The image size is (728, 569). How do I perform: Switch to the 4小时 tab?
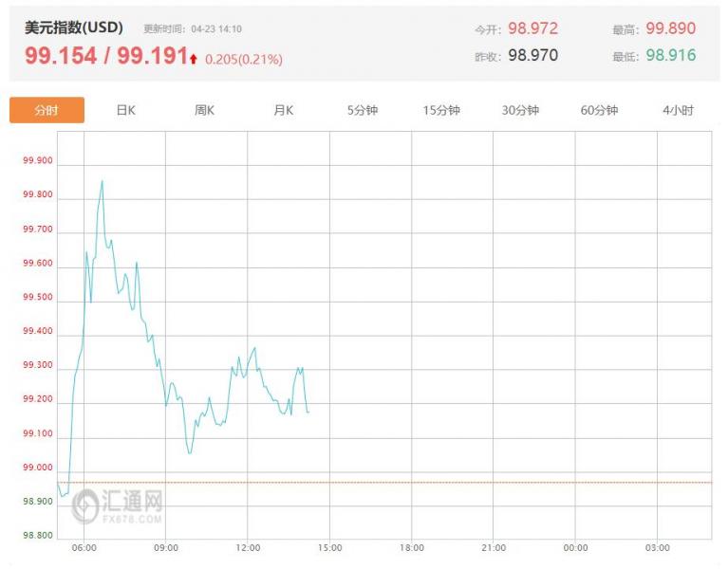(678, 110)
